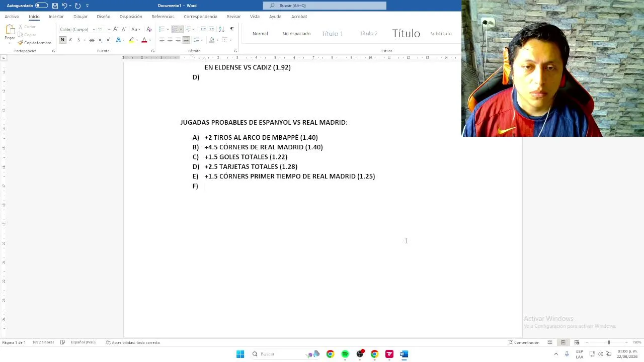Apply the Subtítulo style
Image resolution: width=644 pixels, height=362 pixels.
tap(441, 34)
